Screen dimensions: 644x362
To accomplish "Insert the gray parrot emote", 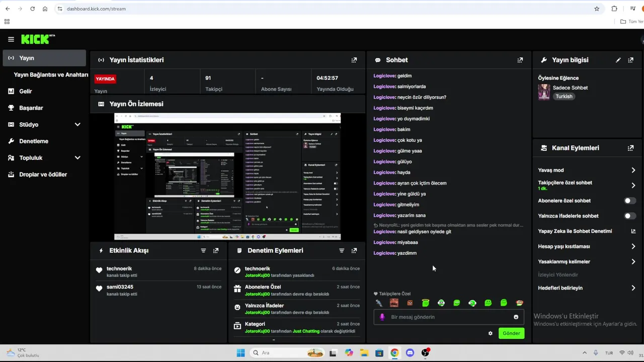I will tap(379, 303).
